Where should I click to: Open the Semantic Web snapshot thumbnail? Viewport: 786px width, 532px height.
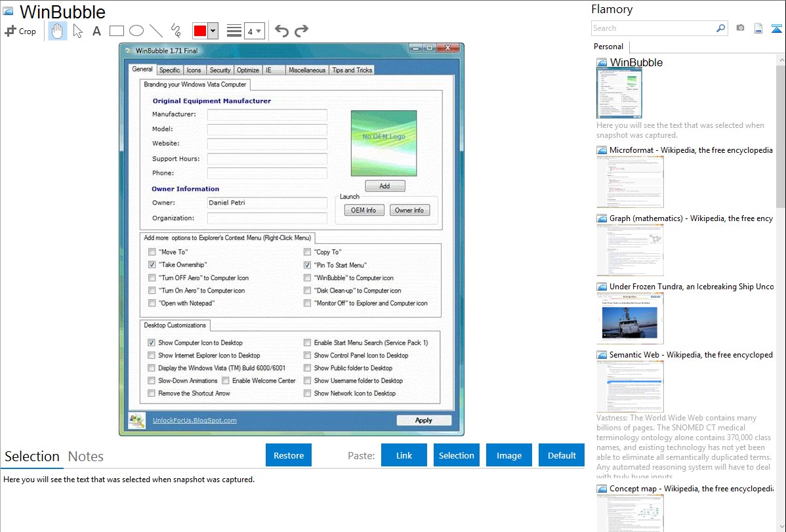pyautogui.click(x=630, y=386)
